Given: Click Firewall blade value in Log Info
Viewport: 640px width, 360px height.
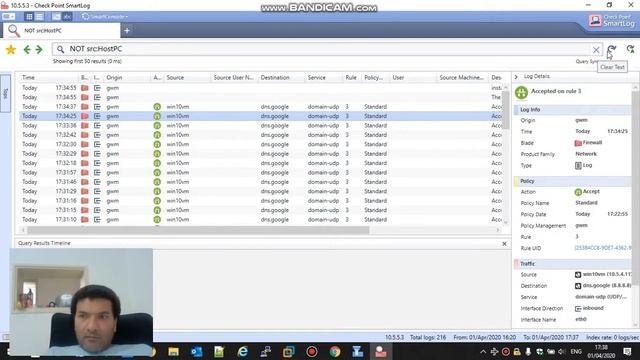Looking at the screenshot, I should pyautogui.click(x=589, y=142).
